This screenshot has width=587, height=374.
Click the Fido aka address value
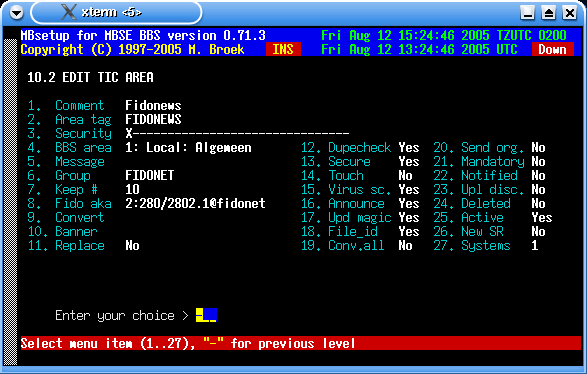point(195,204)
